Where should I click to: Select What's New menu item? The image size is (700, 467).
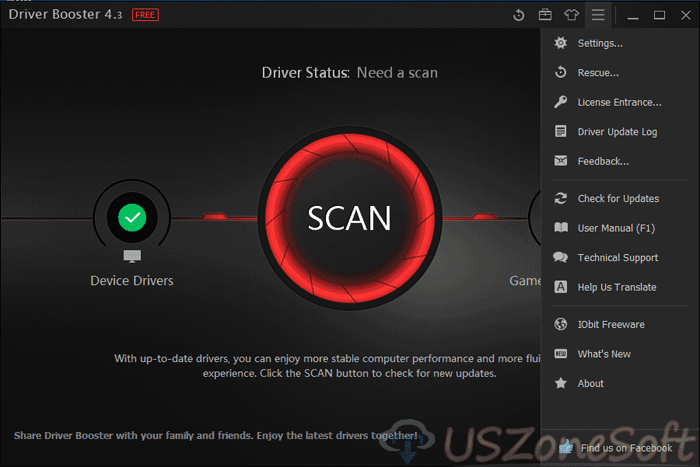click(x=604, y=354)
